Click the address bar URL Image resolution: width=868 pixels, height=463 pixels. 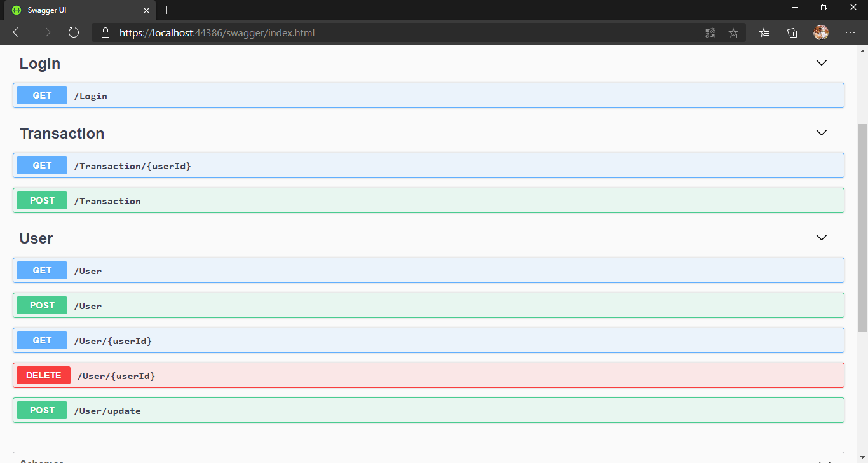217,32
